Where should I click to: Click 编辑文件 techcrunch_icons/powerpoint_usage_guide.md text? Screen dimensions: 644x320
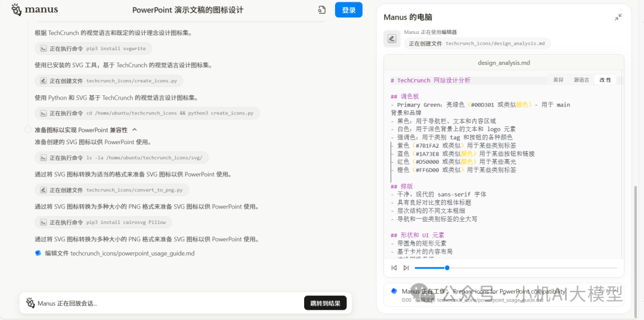pos(120,253)
